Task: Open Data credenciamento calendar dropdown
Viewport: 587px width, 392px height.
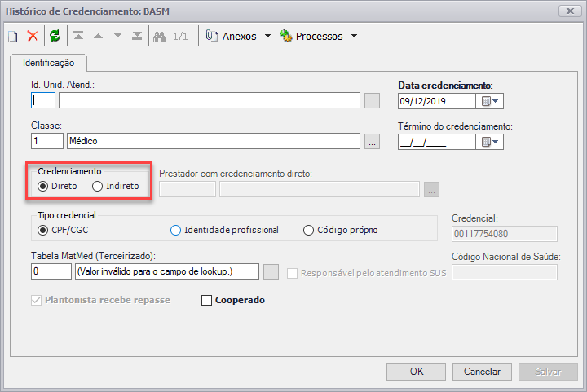Action: [x=490, y=101]
